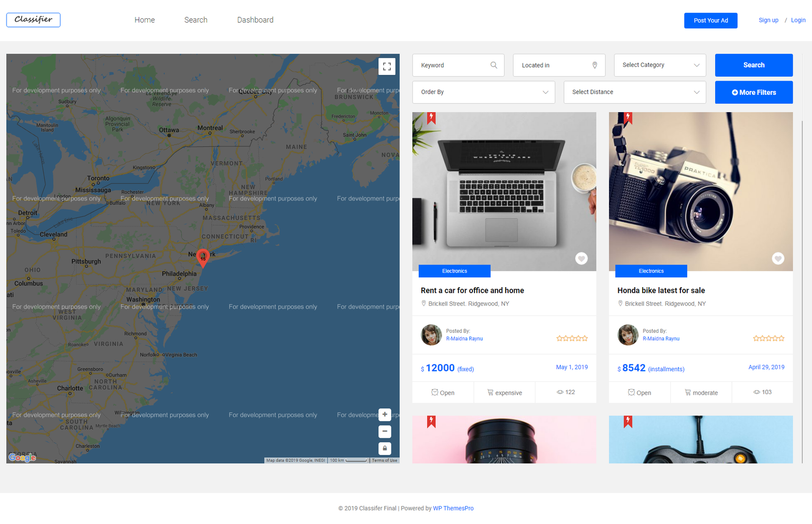Zoom out on the map

click(385, 432)
